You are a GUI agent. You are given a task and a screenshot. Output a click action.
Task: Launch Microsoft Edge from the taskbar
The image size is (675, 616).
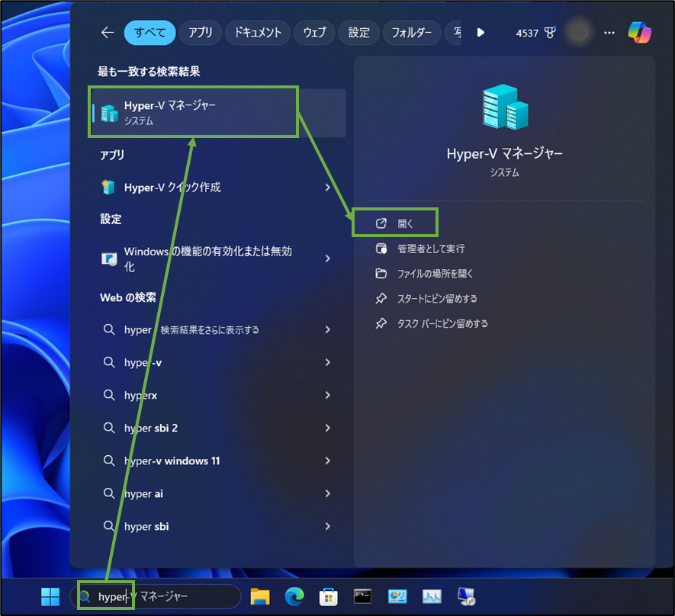[x=294, y=596]
